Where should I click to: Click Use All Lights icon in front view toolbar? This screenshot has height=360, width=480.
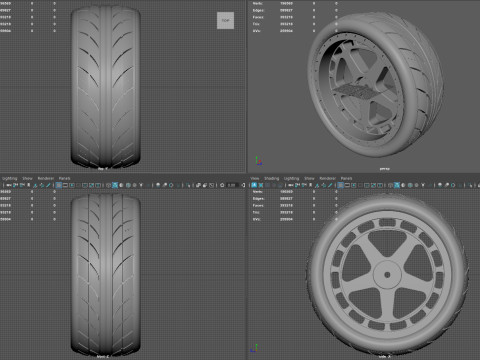coord(141,185)
